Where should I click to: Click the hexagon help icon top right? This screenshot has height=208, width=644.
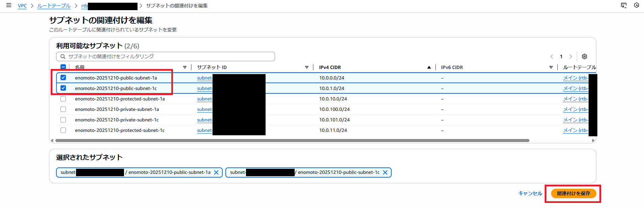point(637,5)
